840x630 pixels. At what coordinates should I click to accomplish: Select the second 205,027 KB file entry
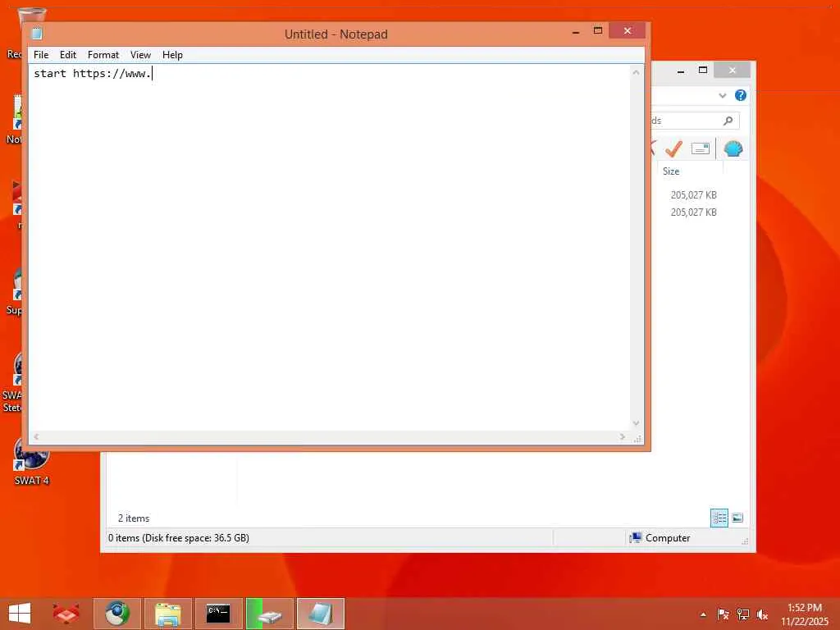pos(693,212)
